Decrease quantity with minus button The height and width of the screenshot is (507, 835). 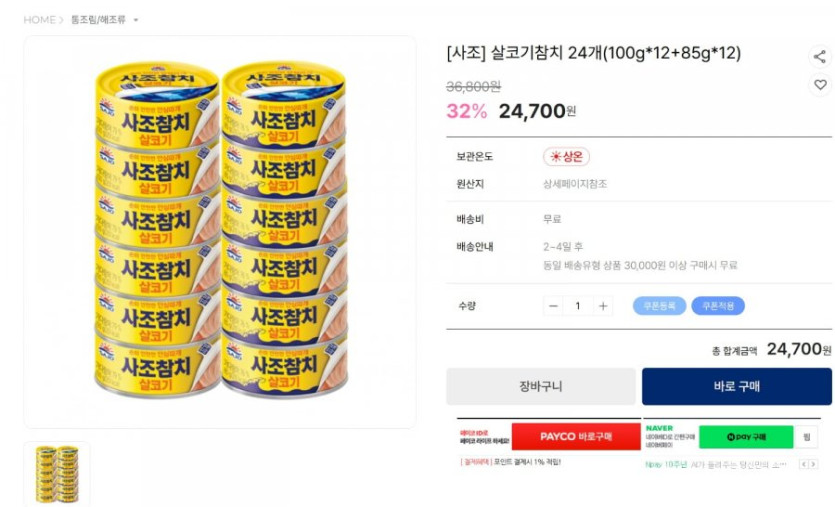554,306
